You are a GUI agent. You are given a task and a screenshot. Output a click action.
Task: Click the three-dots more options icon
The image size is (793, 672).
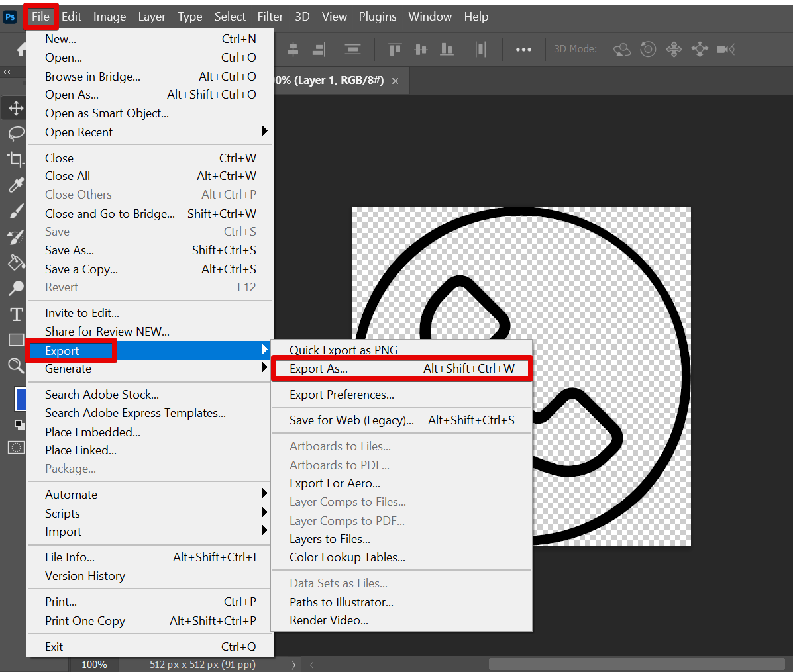[x=523, y=50]
